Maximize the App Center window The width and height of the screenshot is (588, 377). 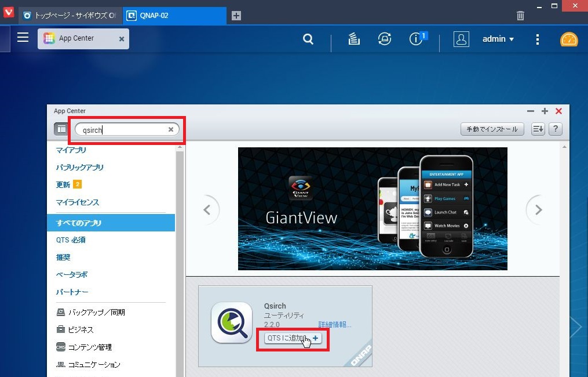(545, 111)
